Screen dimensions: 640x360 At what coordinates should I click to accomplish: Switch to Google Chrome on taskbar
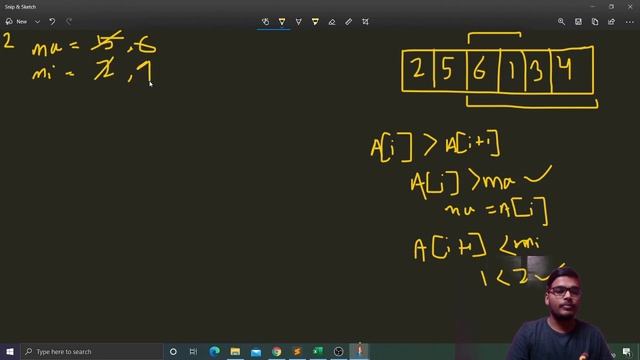(x=277, y=351)
